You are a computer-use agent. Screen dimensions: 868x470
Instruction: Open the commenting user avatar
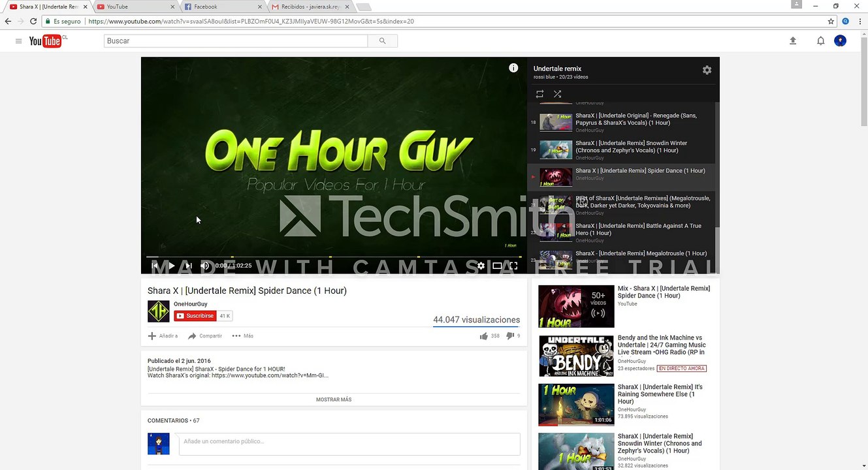coord(158,444)
